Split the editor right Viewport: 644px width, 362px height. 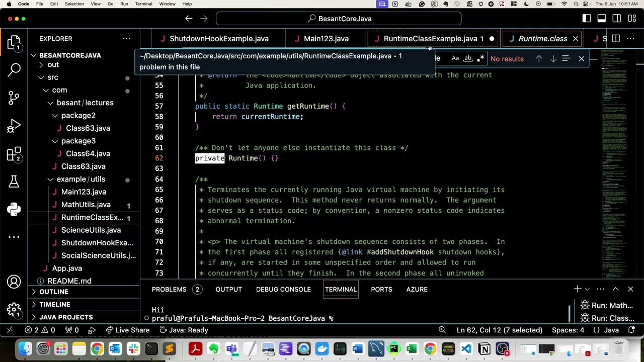pyautogui.click(x=616, y=39)
